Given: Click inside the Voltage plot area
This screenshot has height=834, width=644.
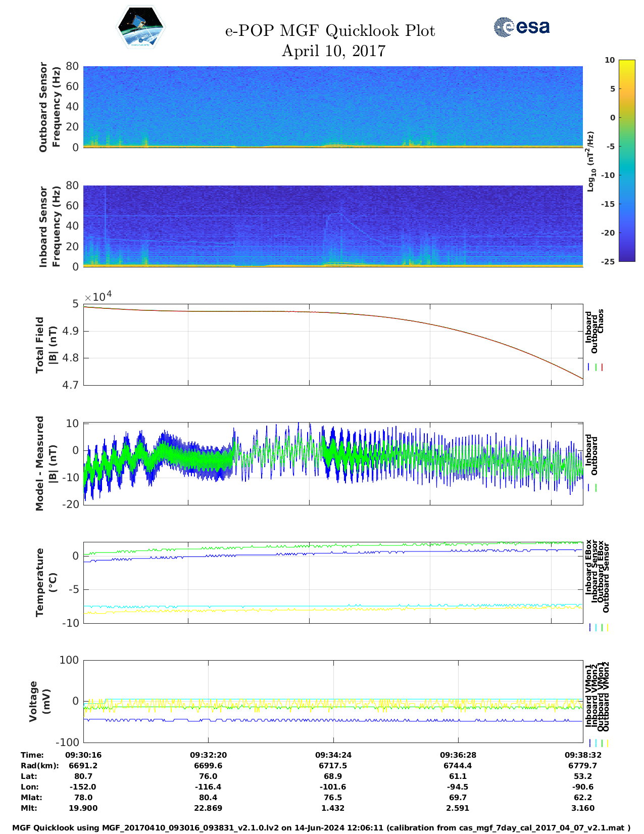Looking at the screenshot, I should (x=333, y=701).
